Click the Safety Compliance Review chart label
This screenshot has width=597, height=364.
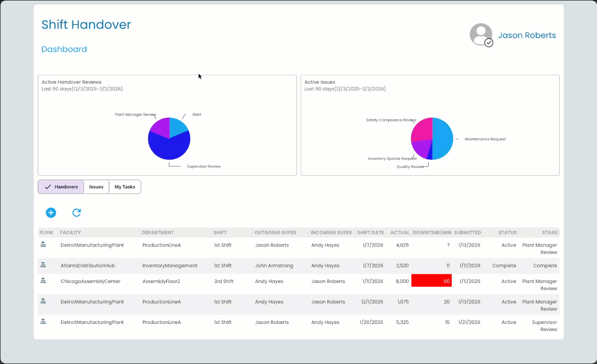391,120
